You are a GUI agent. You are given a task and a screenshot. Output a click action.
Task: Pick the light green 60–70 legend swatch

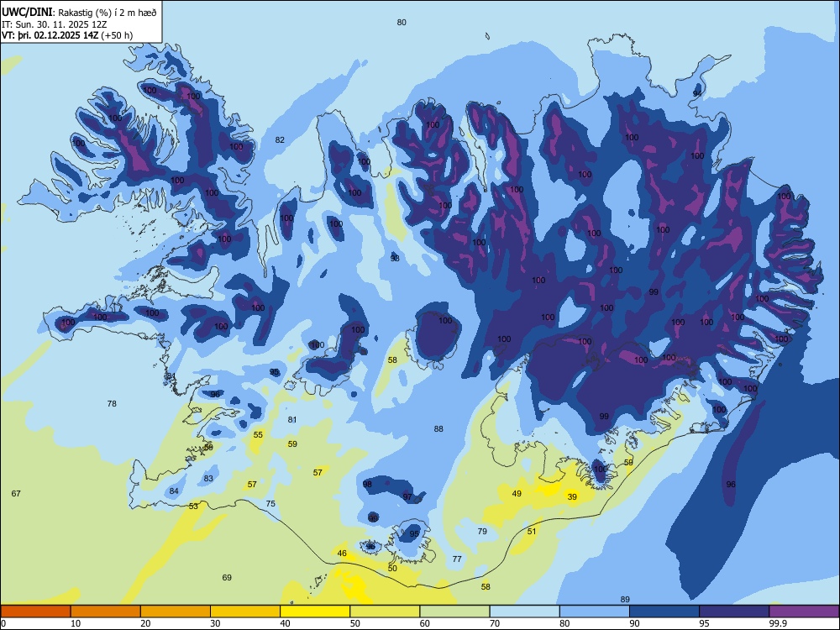pos(454,612)
